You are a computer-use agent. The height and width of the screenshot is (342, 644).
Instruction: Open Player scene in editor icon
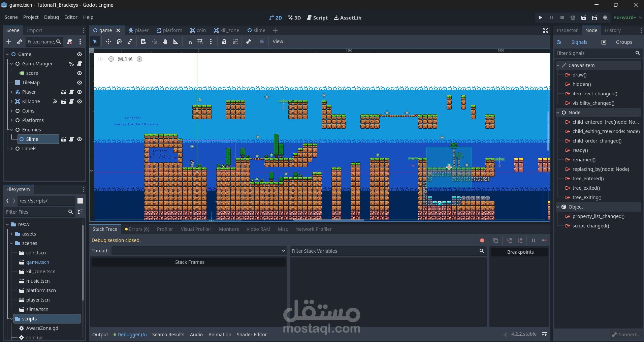pyautogui.click(x=63, y=92)
